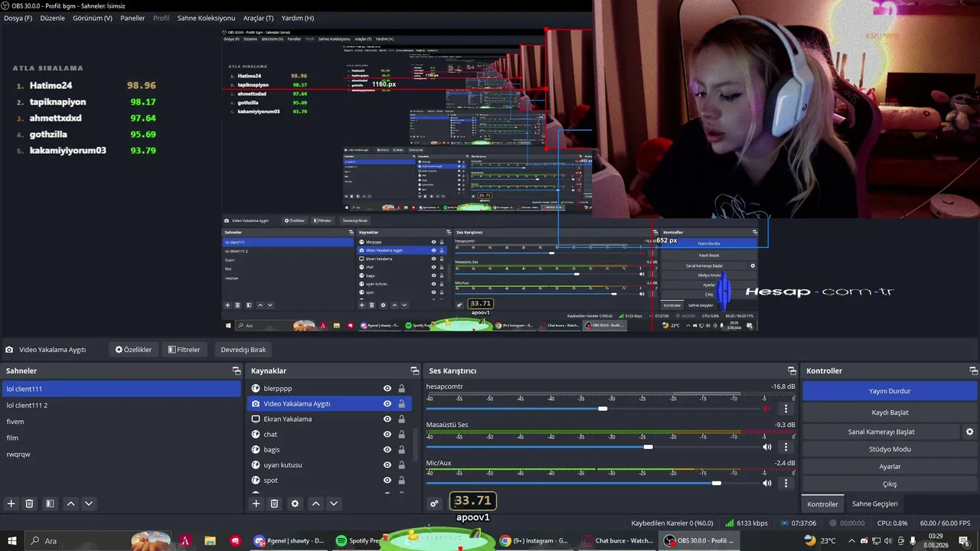This screenshot has width=980, height=551.
Task: Switch to Sahne Geçişleri tab
Action: (x=875, y=504)
